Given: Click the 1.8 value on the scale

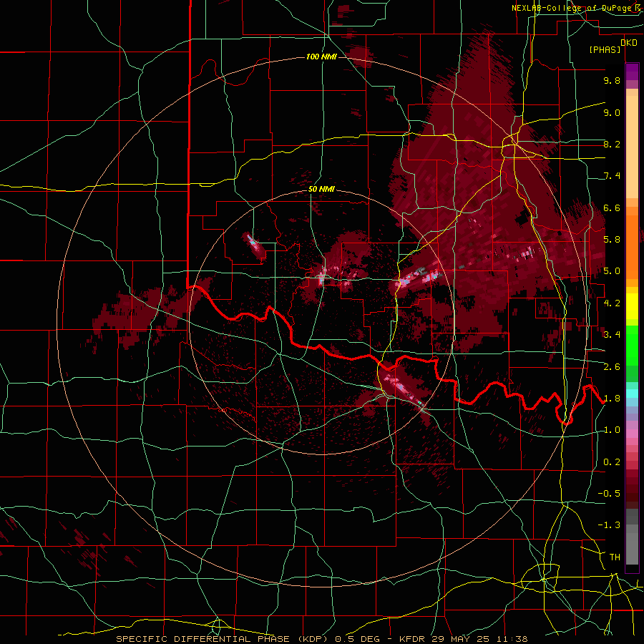Looking at the screenshot, I should pos(612,399).
